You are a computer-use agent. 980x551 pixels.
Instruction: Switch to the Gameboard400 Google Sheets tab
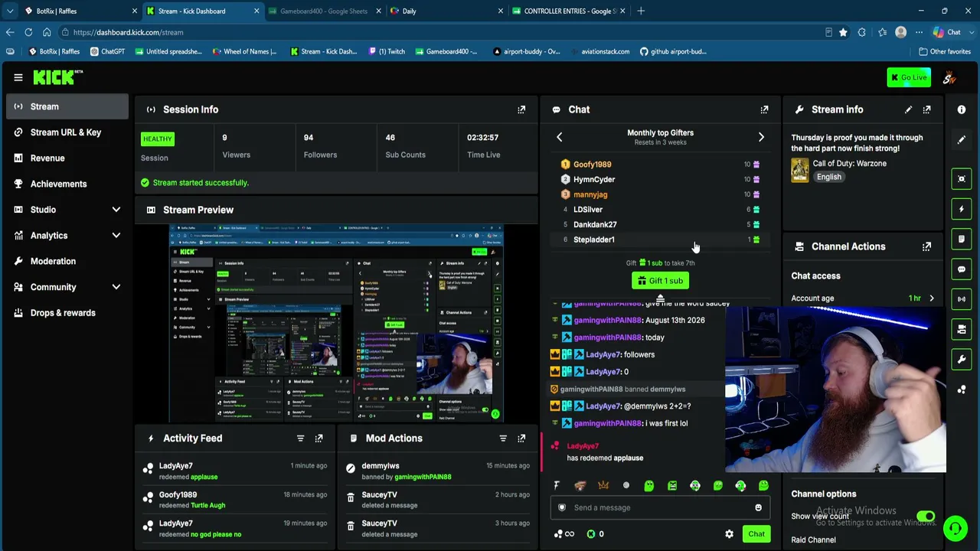pos(325,11)
